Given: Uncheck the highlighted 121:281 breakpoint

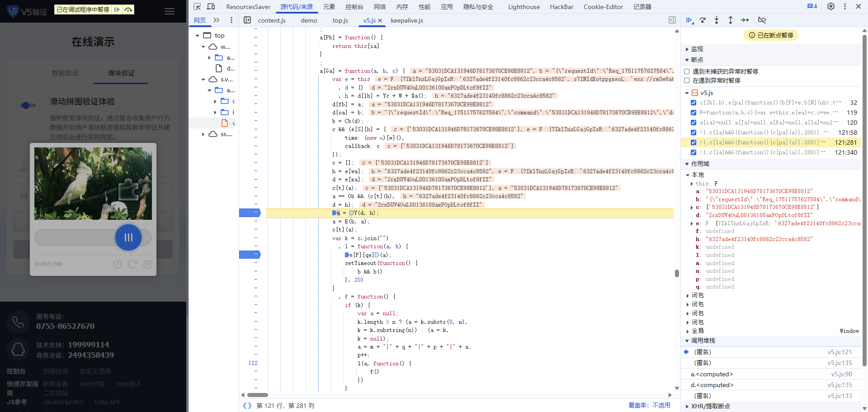Looking at the screenshot, I should click(693, 142).
